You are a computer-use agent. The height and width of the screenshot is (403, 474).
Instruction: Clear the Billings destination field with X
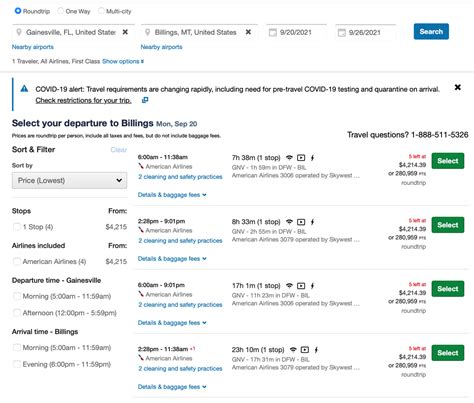coord(248,32)
